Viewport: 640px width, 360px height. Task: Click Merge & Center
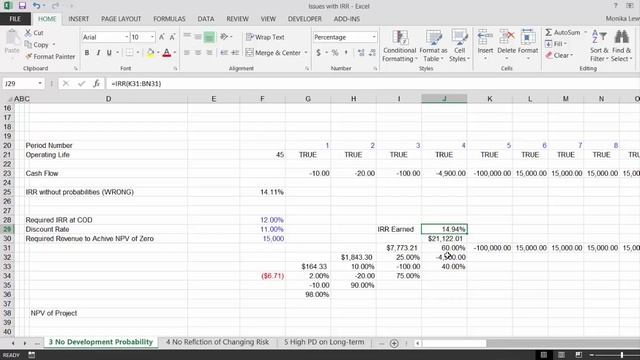tap(273, 53)
